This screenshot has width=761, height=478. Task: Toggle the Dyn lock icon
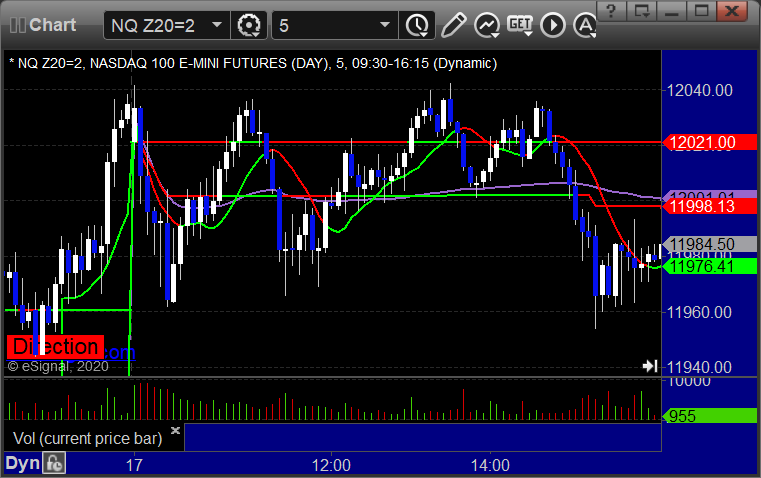54,463
